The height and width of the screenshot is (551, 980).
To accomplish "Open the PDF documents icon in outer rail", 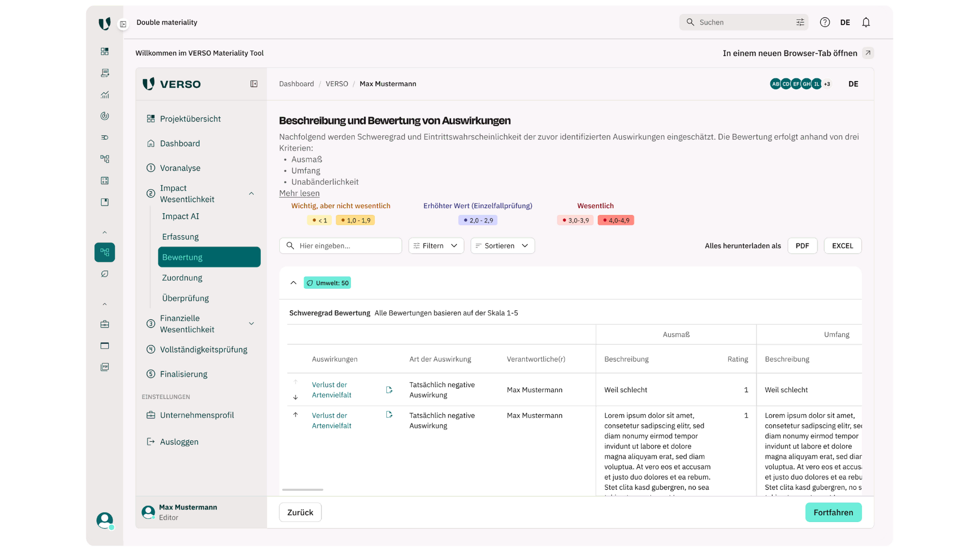I will pyautogui.click(x=105, y=367).
